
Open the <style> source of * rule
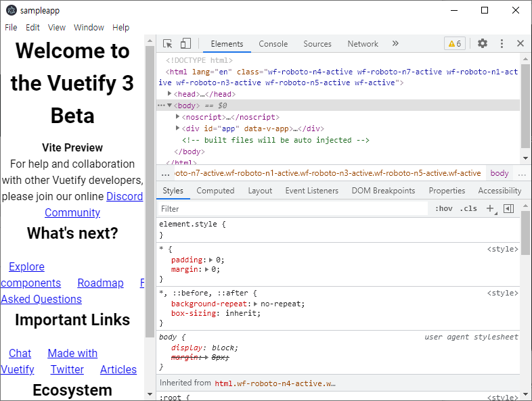[x=502, y=249]
